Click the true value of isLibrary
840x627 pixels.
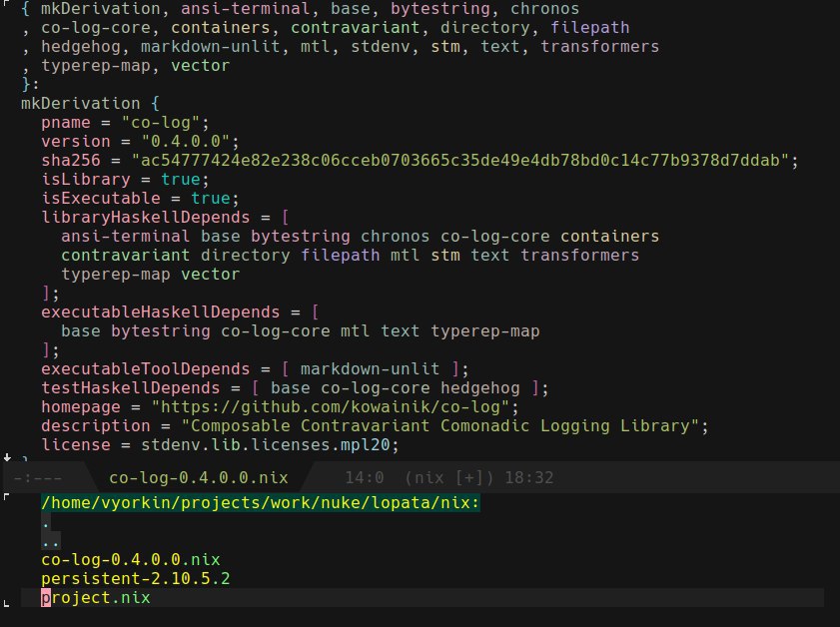[x=181, y=180]
